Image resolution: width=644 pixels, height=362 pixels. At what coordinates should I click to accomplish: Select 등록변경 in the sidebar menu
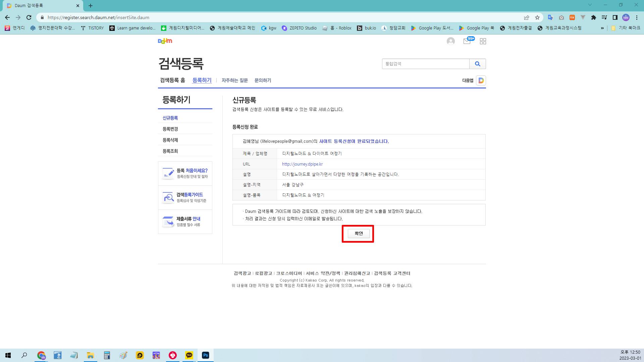pyautogui.click(x=170, y=129)
